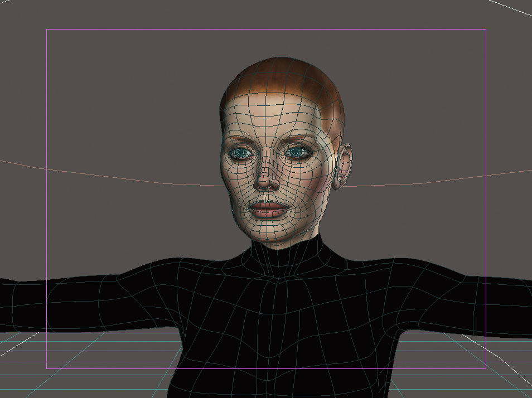Select the eye nearest the visible ear
This screenshot has width=532, height=398.
point(297,153)
